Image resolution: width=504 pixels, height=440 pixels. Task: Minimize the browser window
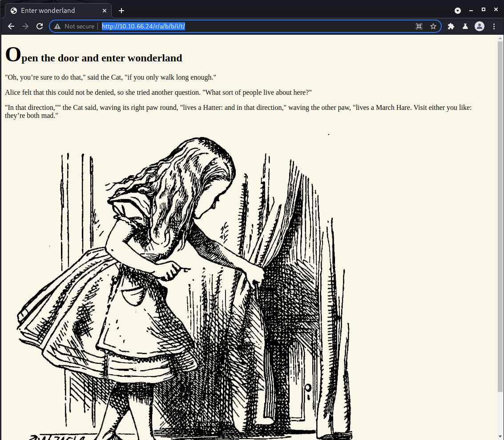point(471,11)
